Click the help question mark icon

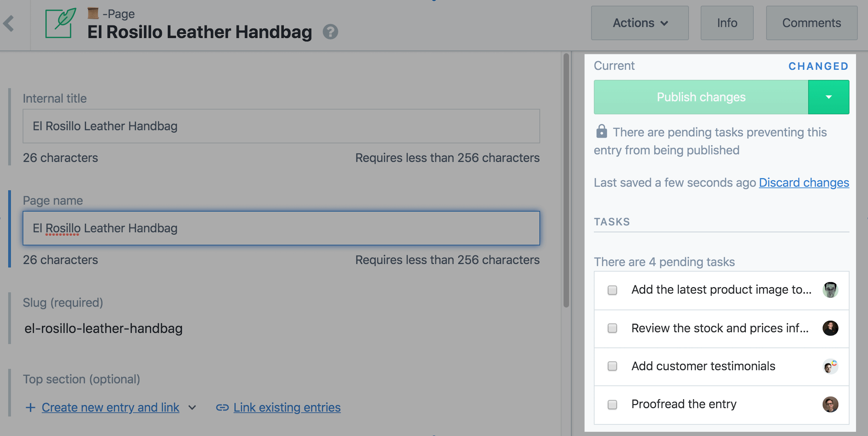(330, 32)
